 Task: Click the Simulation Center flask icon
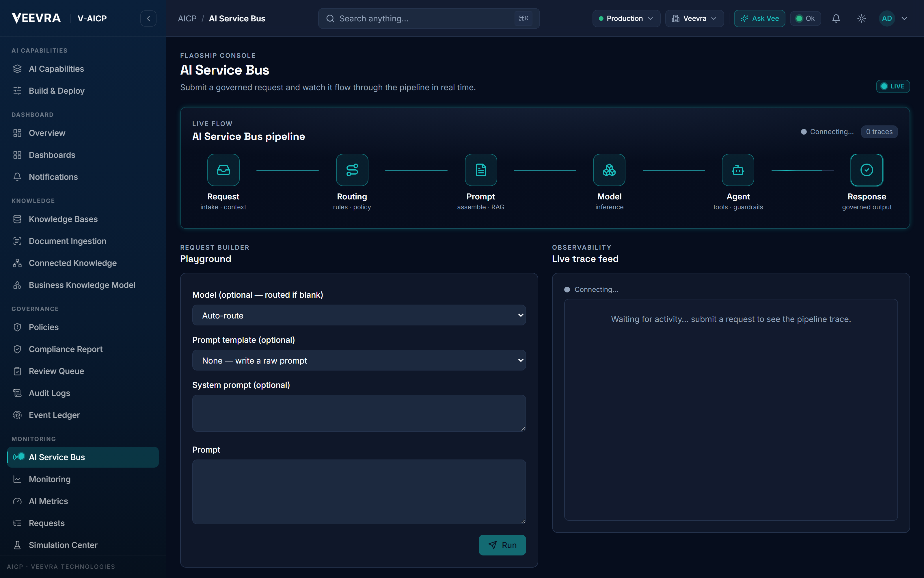click(17, 545)
